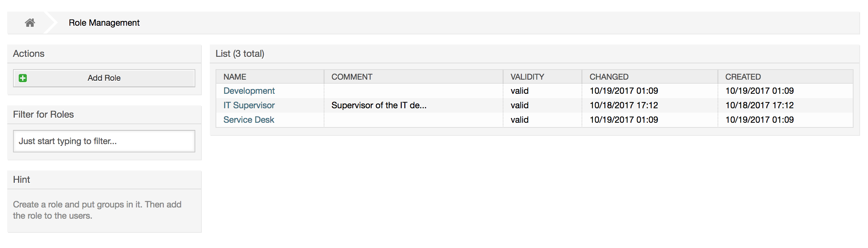The width and height of the screenshot is (868, 248).
Task: Click the CREATED column header
Action: [x=743, y=77]
